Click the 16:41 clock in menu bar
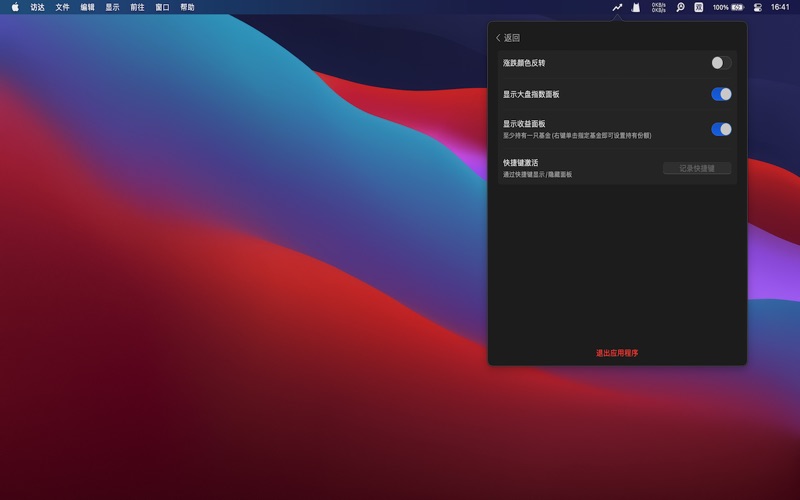The image size is (800, 500). pyautogui.click(x=780, y=7)
